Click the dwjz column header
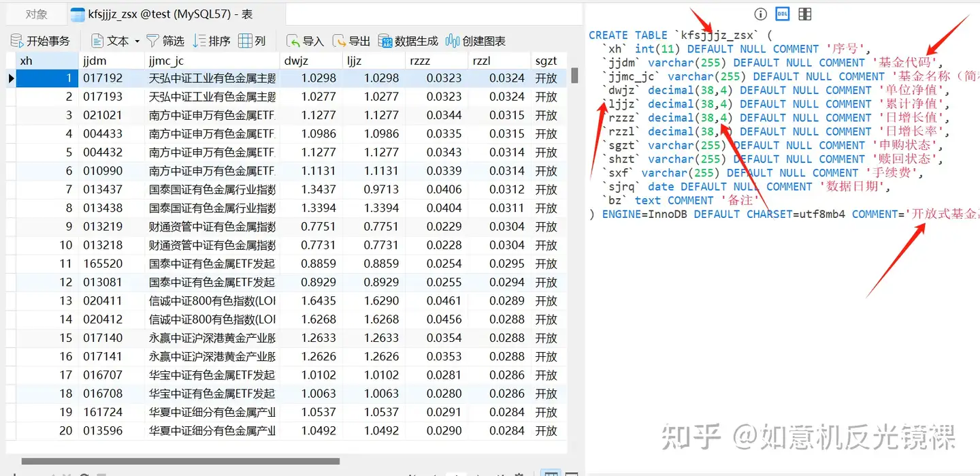980x476 pixels. tap(310, 61)
